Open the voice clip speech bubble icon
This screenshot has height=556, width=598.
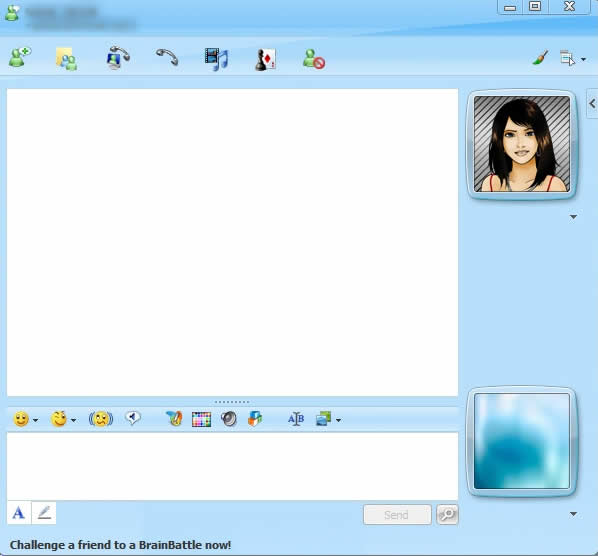click(x=133, y=418)
